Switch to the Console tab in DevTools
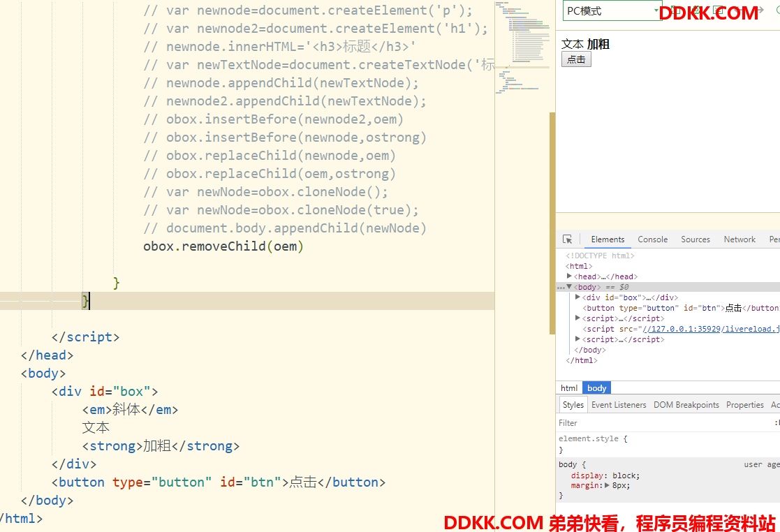 (x=652, y=239)
